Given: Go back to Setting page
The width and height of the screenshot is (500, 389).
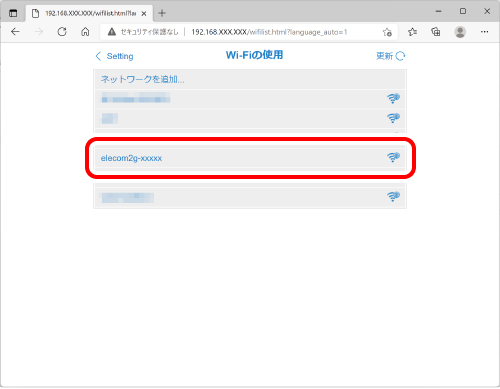Looking at the screenshot, I should click(x=114, y=56).
